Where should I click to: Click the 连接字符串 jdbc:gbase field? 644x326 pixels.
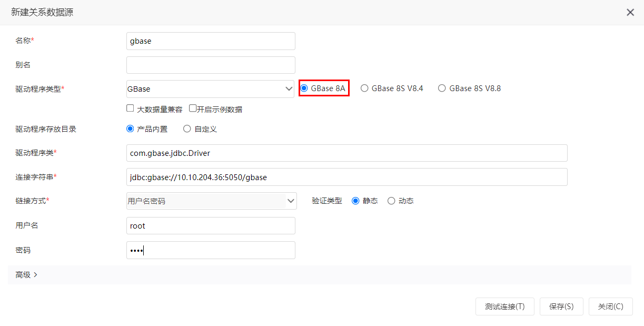347,177
